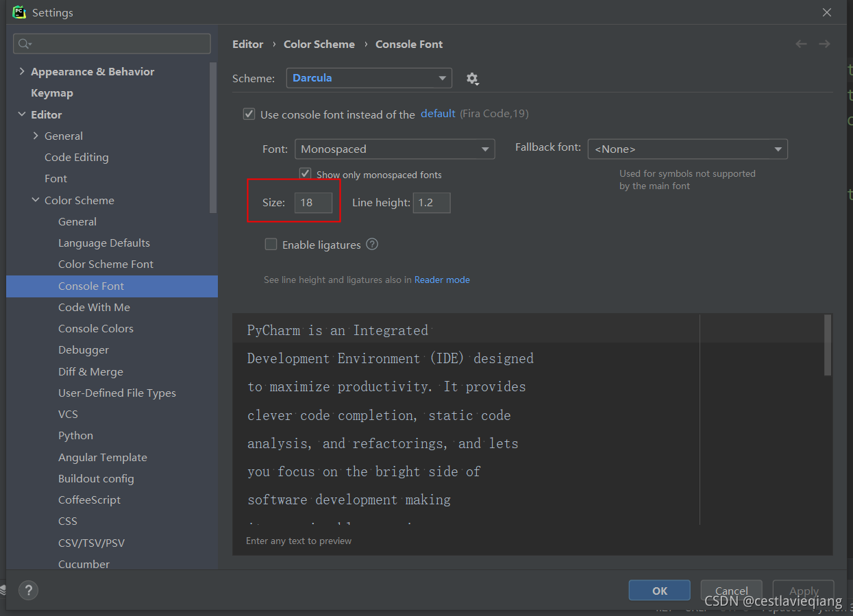Open the Font settings page
Viewport: 853px width, 616px height.
tap(55, 178)
